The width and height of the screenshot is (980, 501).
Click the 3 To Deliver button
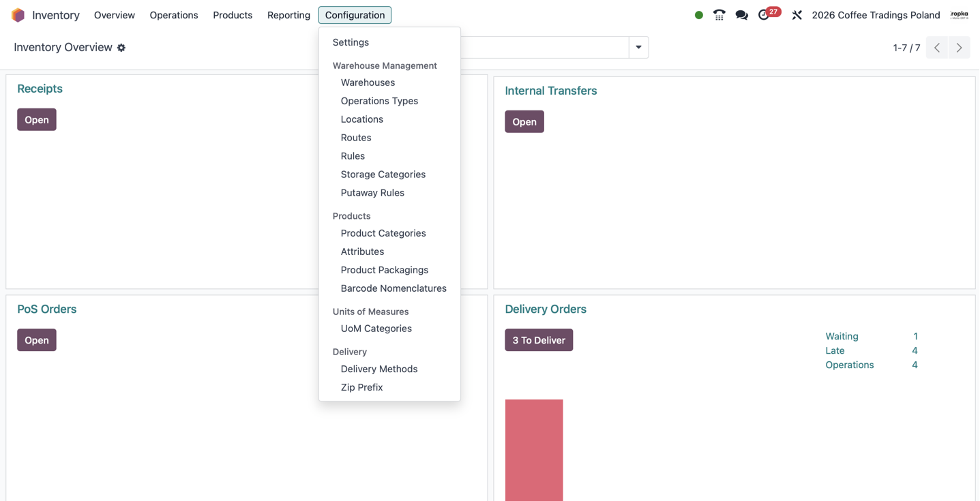[x=539, y=340]
